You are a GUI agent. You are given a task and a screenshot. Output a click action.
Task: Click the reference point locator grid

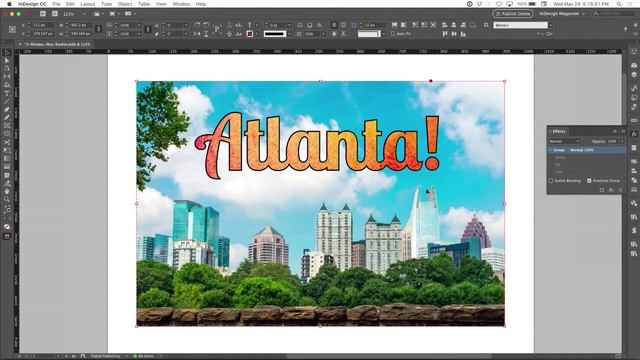point(12,29)
